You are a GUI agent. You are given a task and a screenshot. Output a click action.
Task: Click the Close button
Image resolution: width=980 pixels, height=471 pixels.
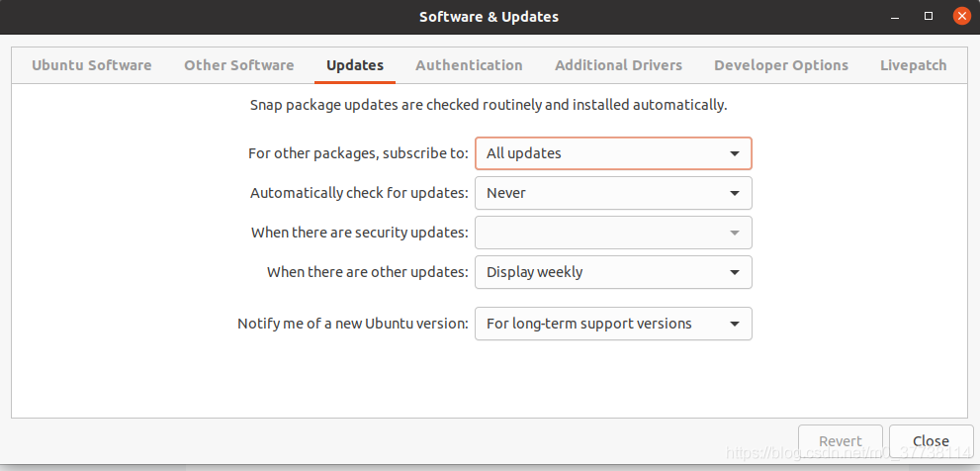click(x=931, y=441)
